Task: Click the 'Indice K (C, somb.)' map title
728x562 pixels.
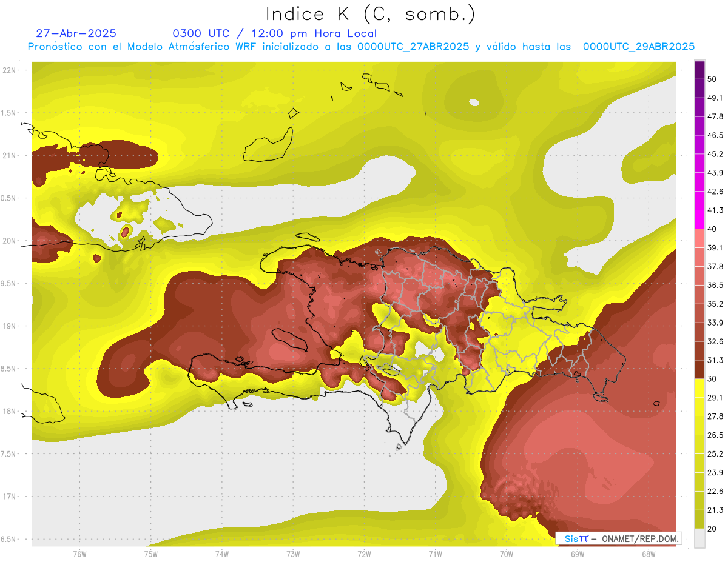Action: [371, 15]
